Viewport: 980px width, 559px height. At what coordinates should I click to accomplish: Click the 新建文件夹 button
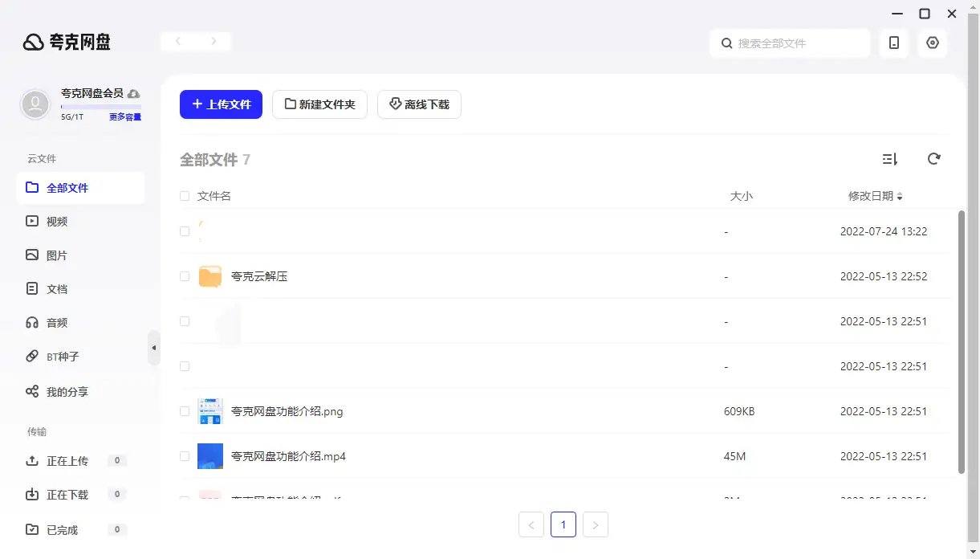[319, 104]
